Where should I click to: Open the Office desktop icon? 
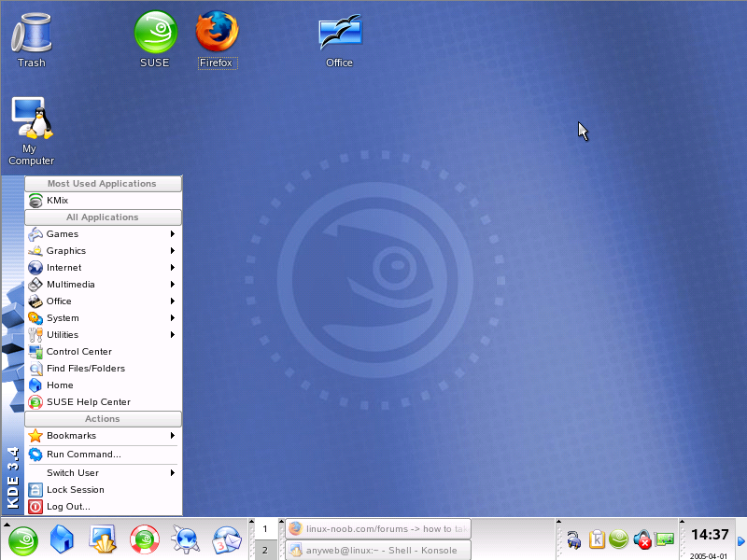pos(340,40)
